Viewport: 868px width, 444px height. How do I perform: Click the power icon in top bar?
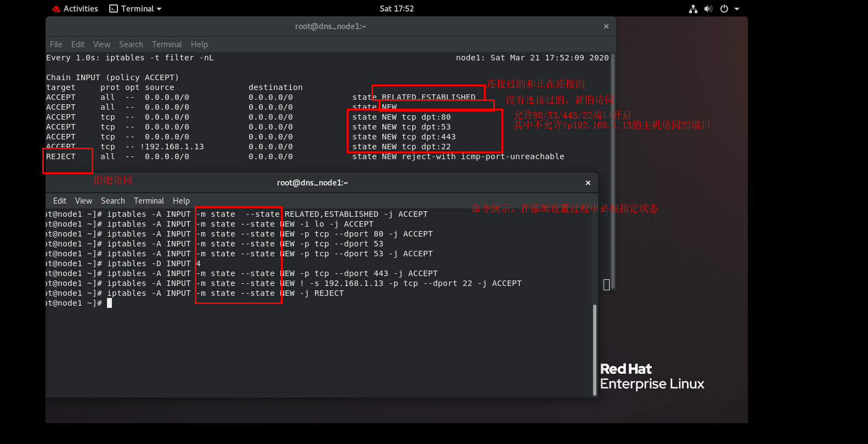[x=724, y=9]
